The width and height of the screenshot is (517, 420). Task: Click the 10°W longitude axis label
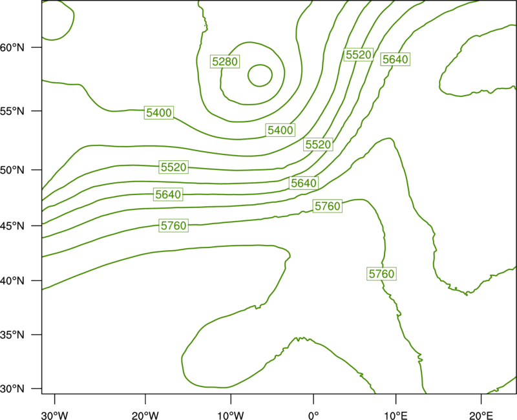click(x=231, y=415)
